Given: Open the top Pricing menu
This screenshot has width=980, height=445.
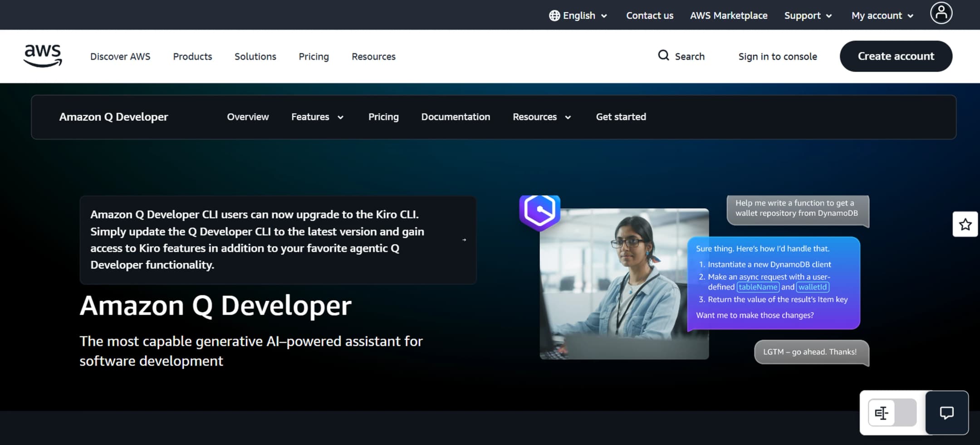Looking at the screenshot, I should (x=314, y=57).
